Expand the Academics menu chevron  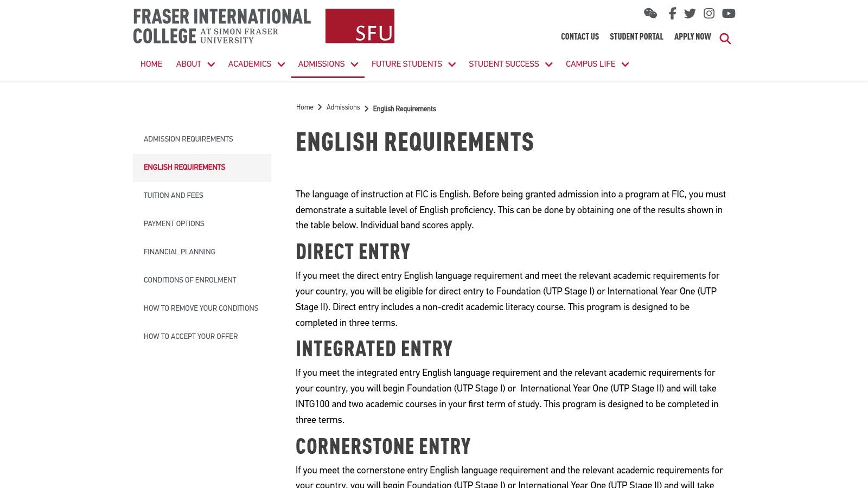click(281, 65)
